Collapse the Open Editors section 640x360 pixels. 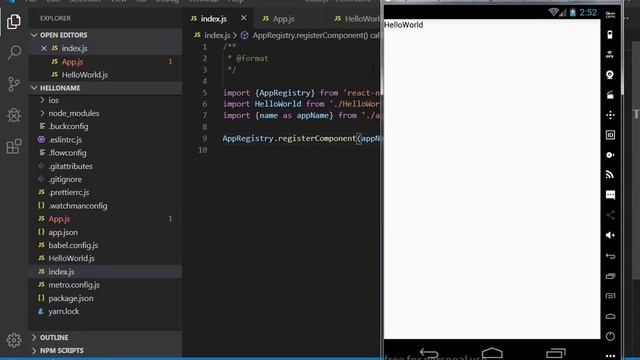point(106,35)
